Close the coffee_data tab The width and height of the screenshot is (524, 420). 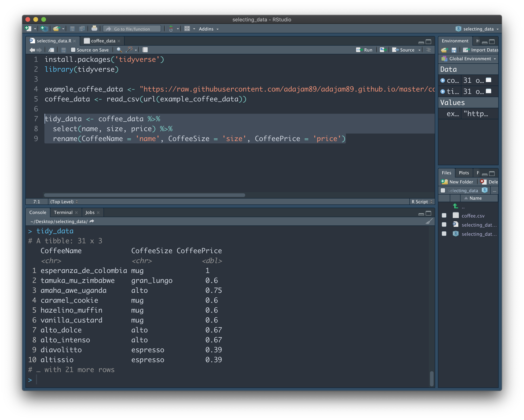[x=119, y=41]
